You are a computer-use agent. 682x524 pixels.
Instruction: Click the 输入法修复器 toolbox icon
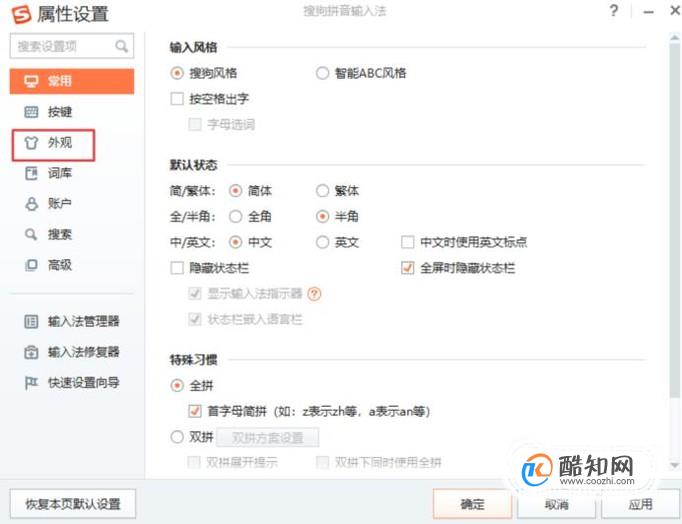click(x=31, y=352)
